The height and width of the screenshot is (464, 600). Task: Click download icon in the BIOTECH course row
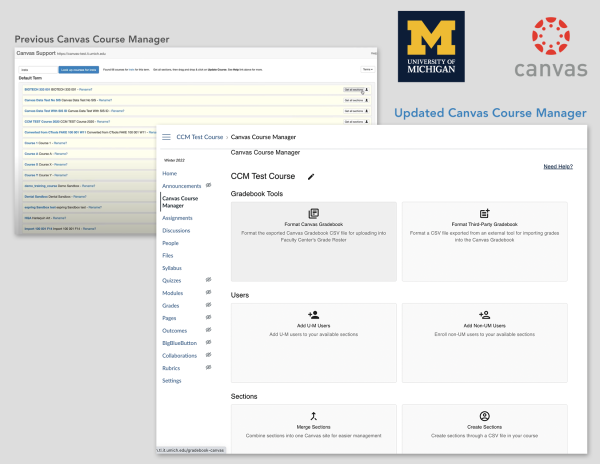click(367, 90)
